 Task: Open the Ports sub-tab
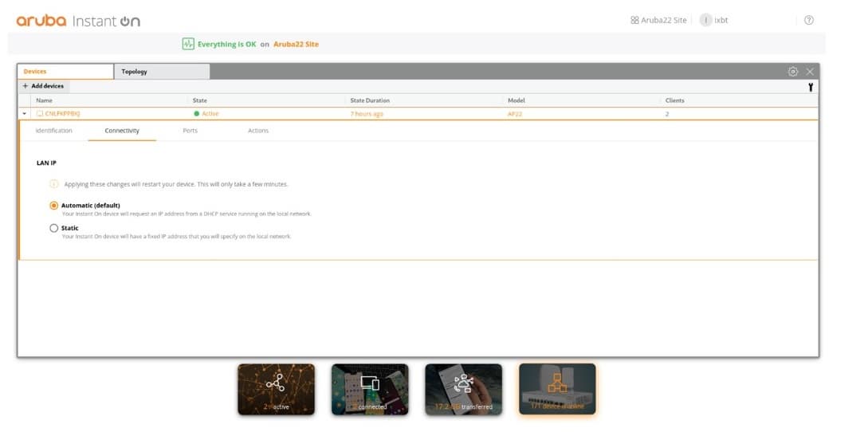tap(190, 131)
